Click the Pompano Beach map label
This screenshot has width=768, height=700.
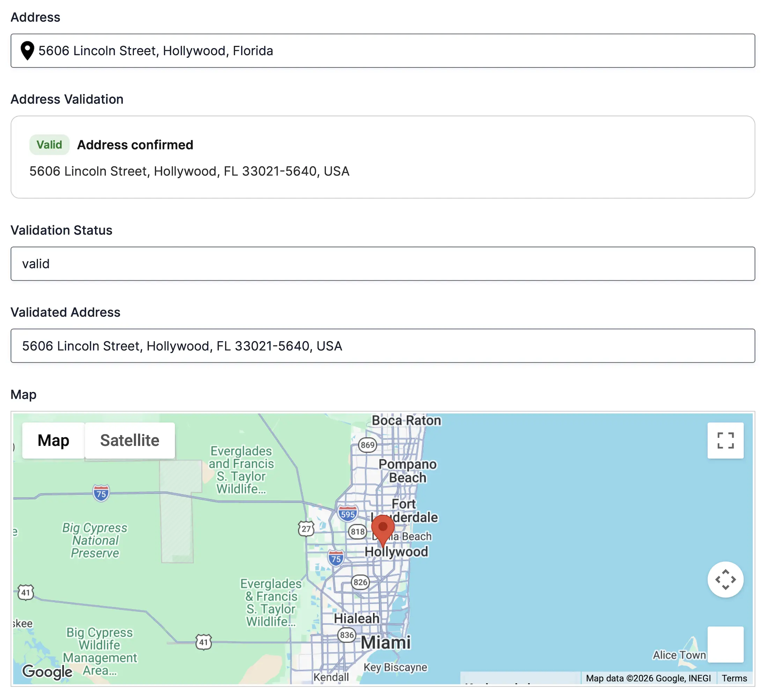click(408, 471)
